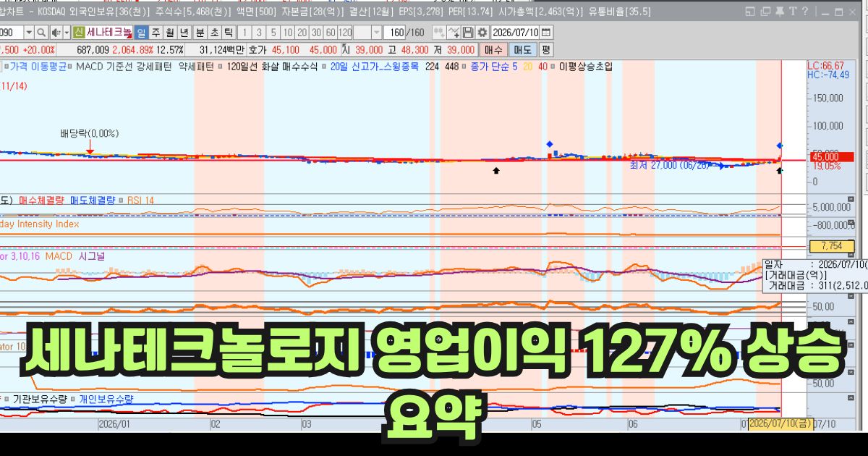Switch to second 초 chart period
The image size is (868, 456).
point(214,33)
